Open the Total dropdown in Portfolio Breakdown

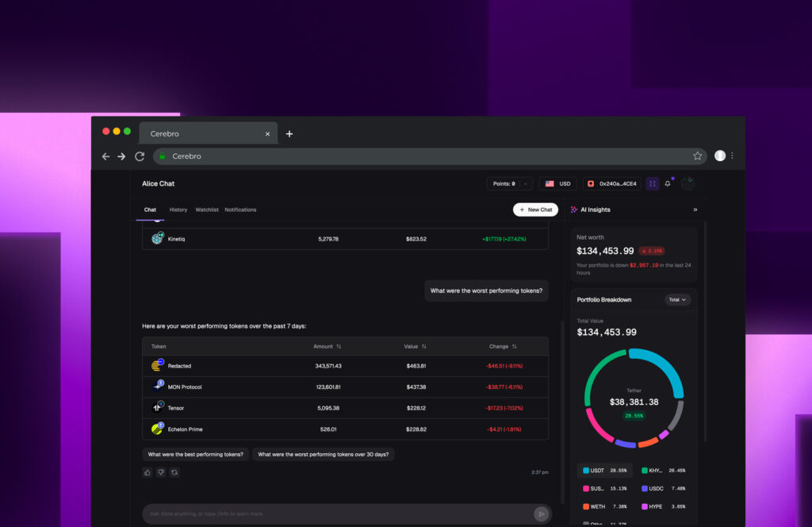coord(678,300)
